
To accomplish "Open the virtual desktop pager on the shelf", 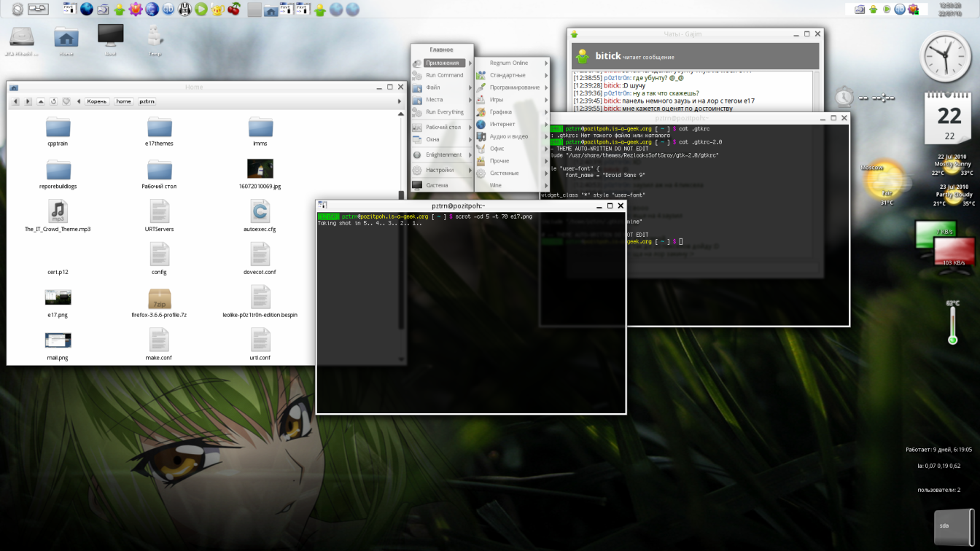I will click(38, 9).
